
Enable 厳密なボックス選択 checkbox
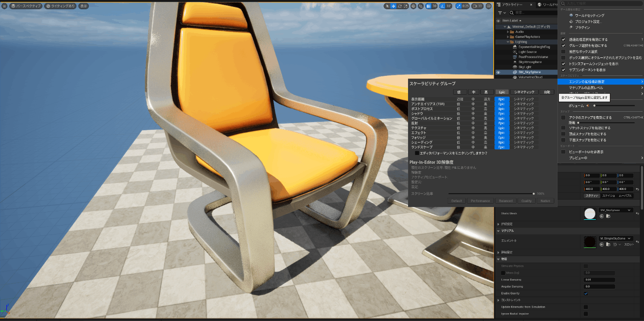pyautogui.click(x=563, y=52)
